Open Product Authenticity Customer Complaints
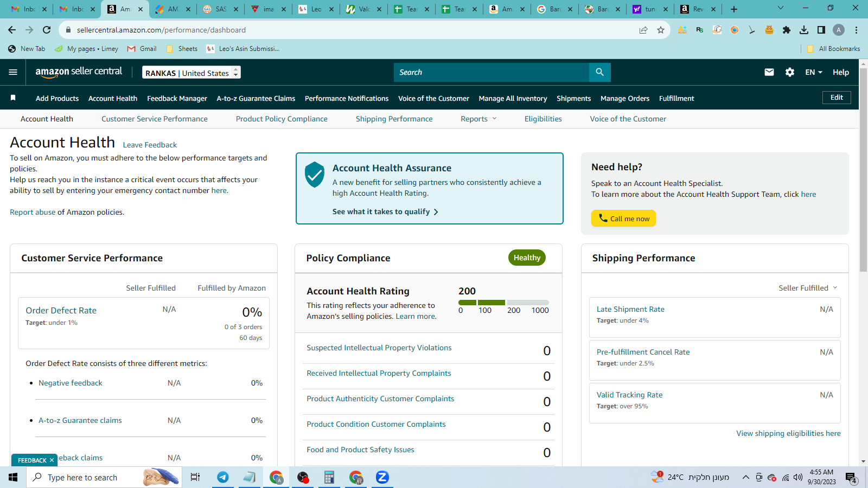The height and width of the screenshot is (488, 868). 380,399
